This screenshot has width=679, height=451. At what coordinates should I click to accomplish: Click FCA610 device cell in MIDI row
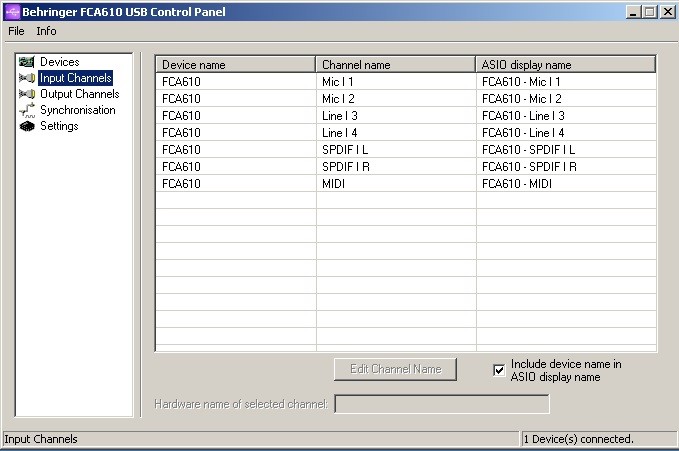(x=236, y=184)
